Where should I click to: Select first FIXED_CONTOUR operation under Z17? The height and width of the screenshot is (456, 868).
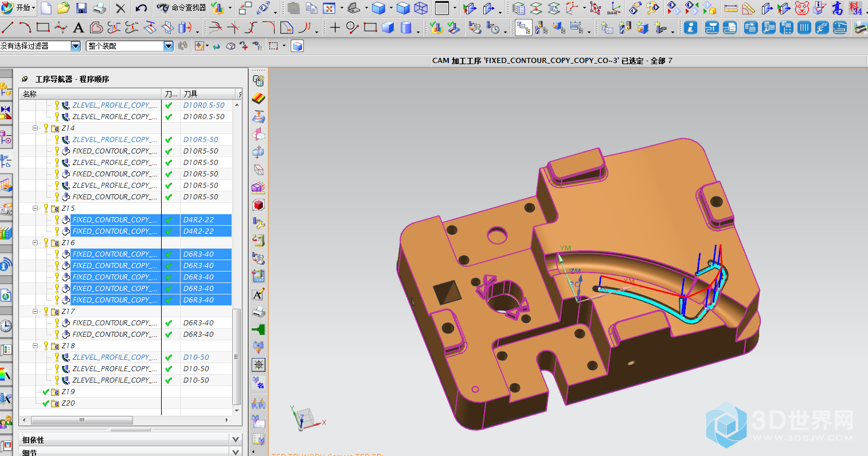click(x=115, y=323)
